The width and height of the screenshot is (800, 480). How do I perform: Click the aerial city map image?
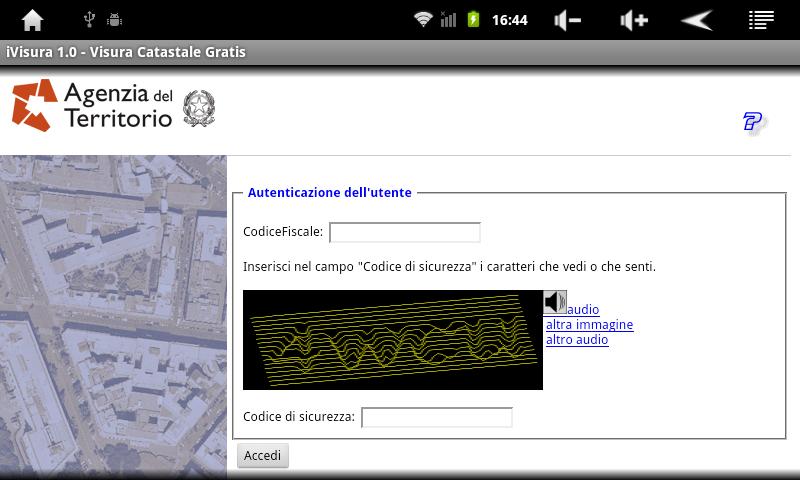[x=113, y=315]
